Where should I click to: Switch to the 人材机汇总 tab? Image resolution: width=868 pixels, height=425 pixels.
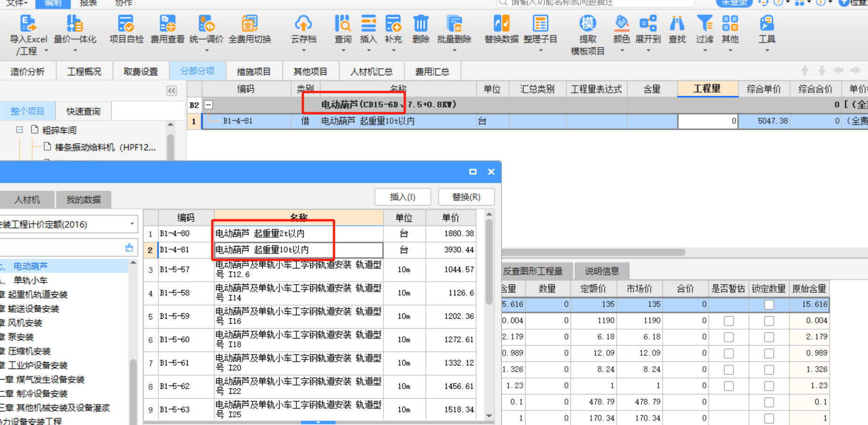[371, 72]
